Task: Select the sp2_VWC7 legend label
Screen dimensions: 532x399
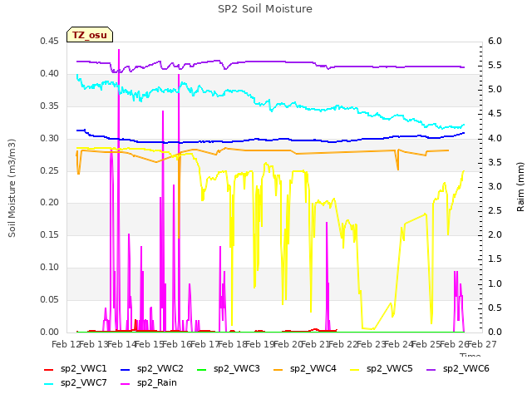Action: 84,383
